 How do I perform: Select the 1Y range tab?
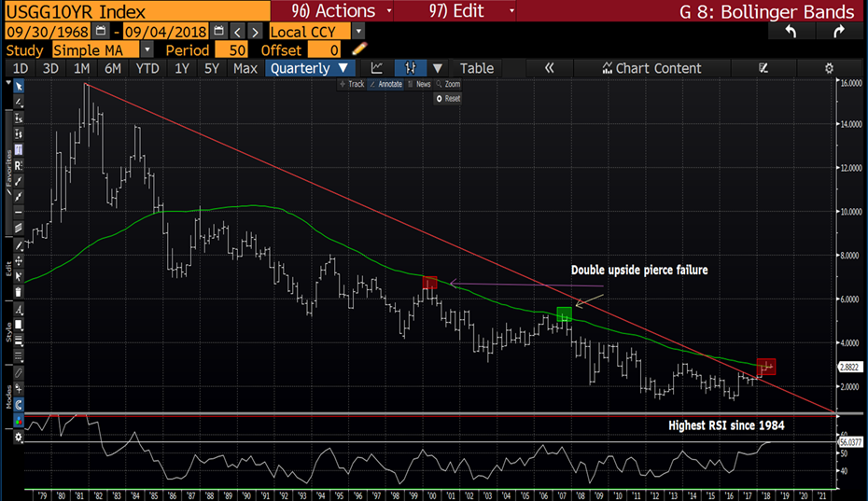tap(182, 68)
